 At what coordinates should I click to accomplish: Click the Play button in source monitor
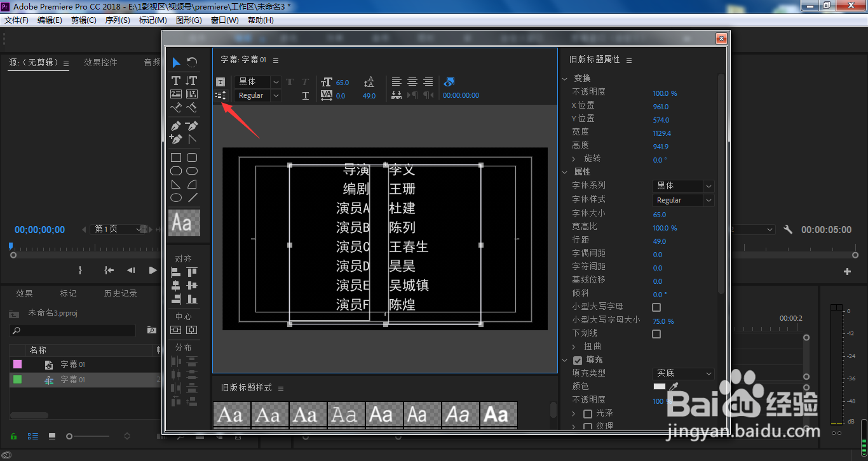point(153,270)
